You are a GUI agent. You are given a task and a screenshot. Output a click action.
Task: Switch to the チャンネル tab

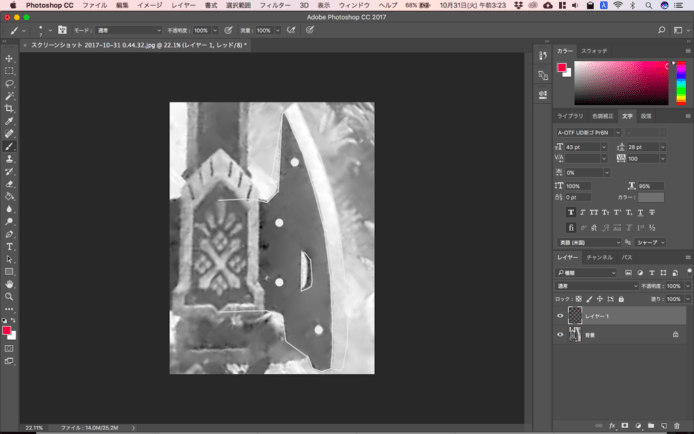click(599, 258)
